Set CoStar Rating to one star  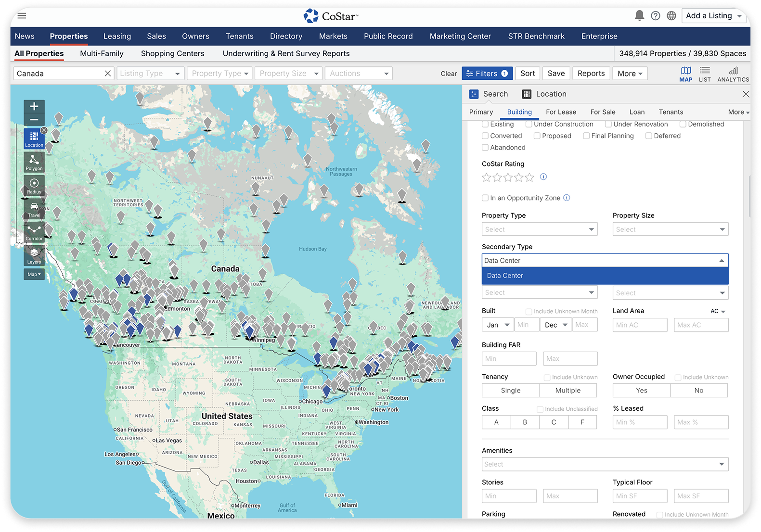pyautogui.click(x=486, y=177)
